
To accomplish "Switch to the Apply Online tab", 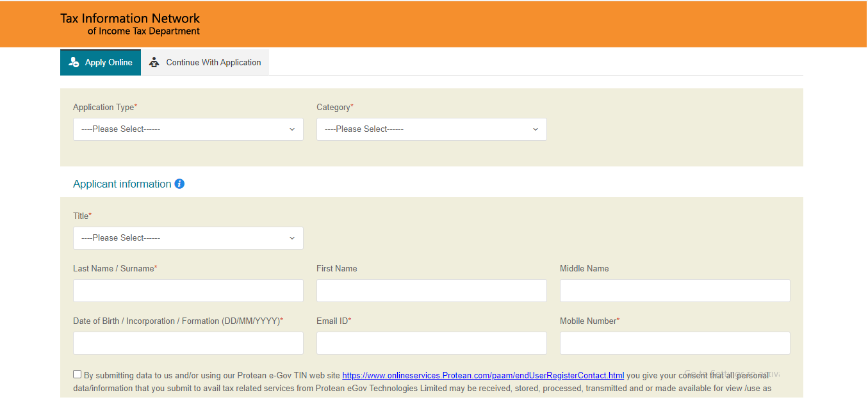I will pos(101,63).
